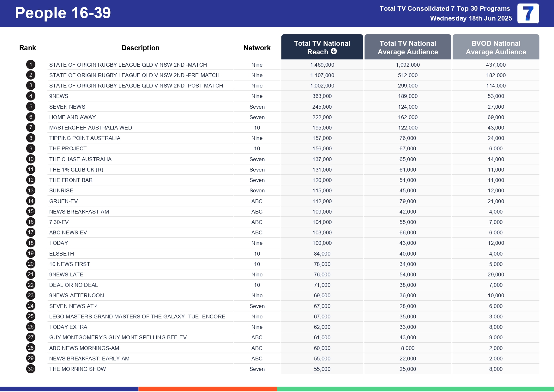
Task: Select the rank 22 badge
Action: 30,285
